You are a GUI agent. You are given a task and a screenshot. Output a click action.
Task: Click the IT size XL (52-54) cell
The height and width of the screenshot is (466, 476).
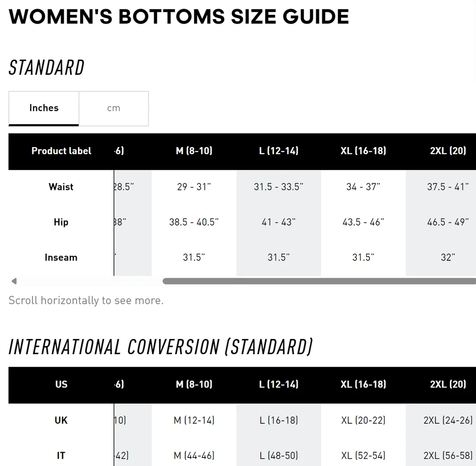pyautogui.click(x=363, y=456)
